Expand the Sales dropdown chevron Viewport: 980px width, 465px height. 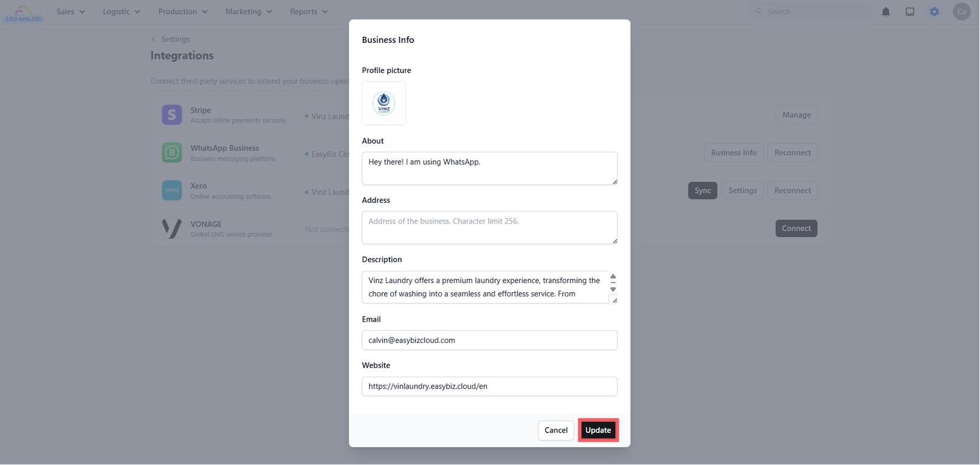(82, 12)
